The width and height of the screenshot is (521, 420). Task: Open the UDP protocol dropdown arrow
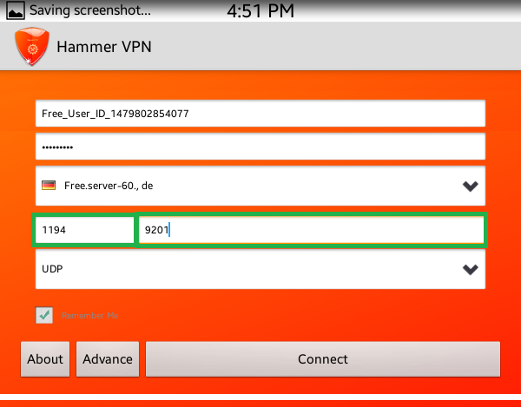click(470, 269)
